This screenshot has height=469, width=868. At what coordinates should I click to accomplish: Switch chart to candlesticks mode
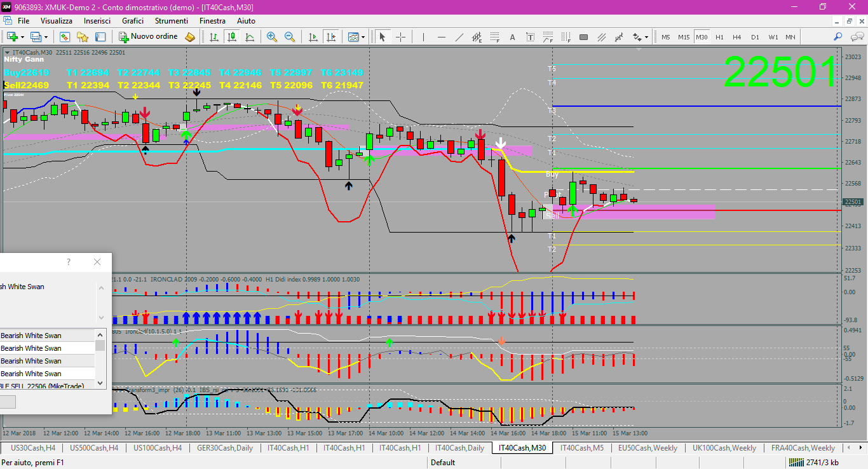(x=232, y=37)
